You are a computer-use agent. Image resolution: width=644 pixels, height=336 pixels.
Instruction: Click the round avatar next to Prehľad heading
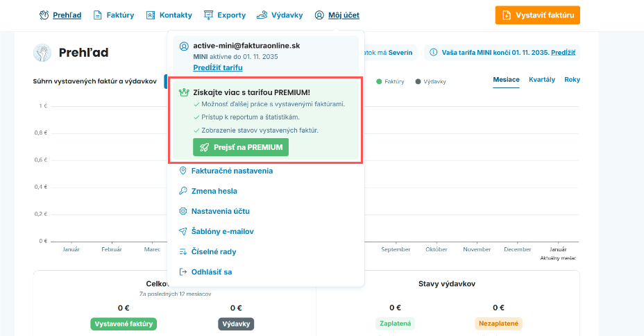click(x=42, y=53)
